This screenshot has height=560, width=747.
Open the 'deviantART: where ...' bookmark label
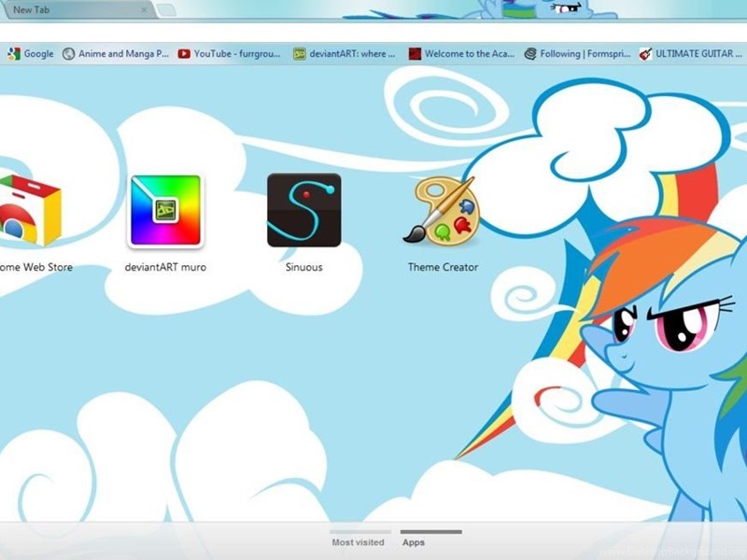(x=353, y=54)
